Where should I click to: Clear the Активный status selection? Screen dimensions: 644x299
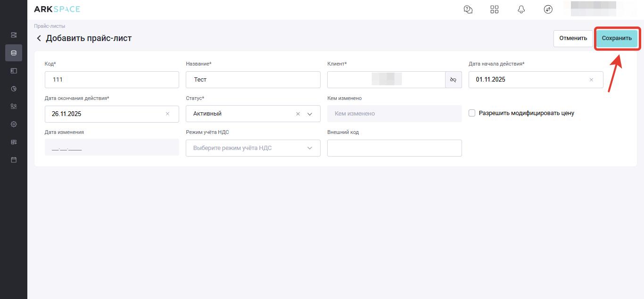click(297, 114)
